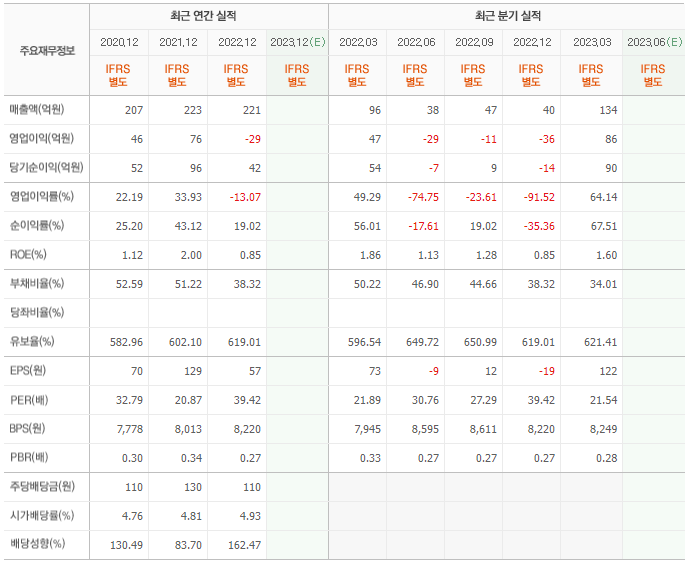
Task: Click the -91.52 operating margin value
Action: point(539,197)
